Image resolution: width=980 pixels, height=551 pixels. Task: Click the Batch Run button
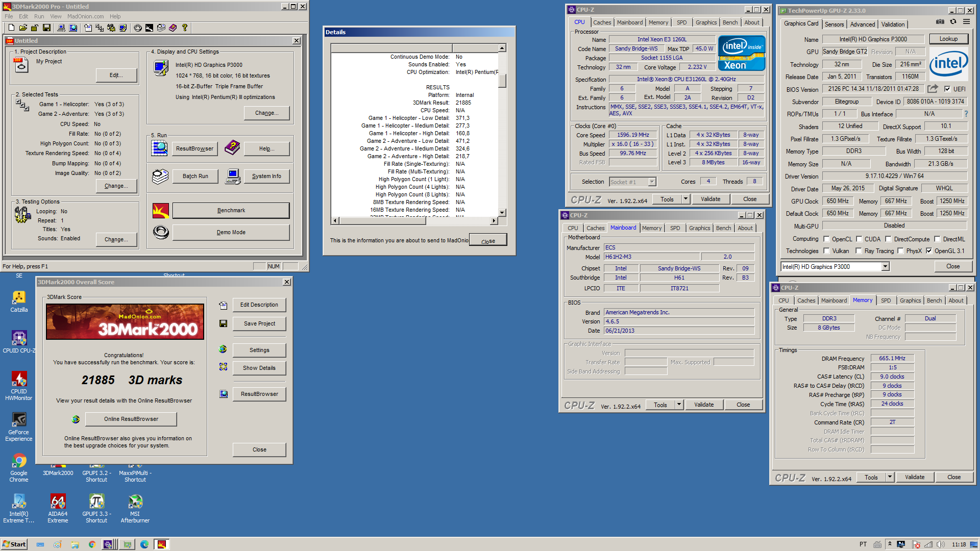(x=195, y=176)
